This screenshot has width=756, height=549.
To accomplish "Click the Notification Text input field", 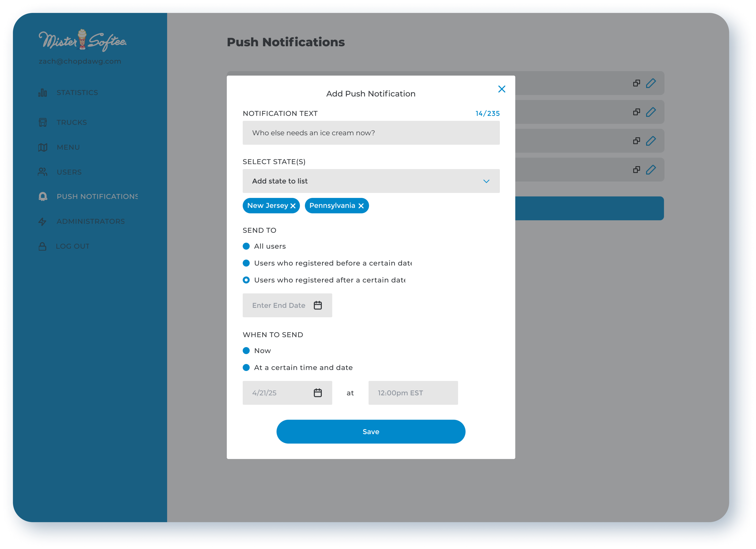I will point(371,133).
